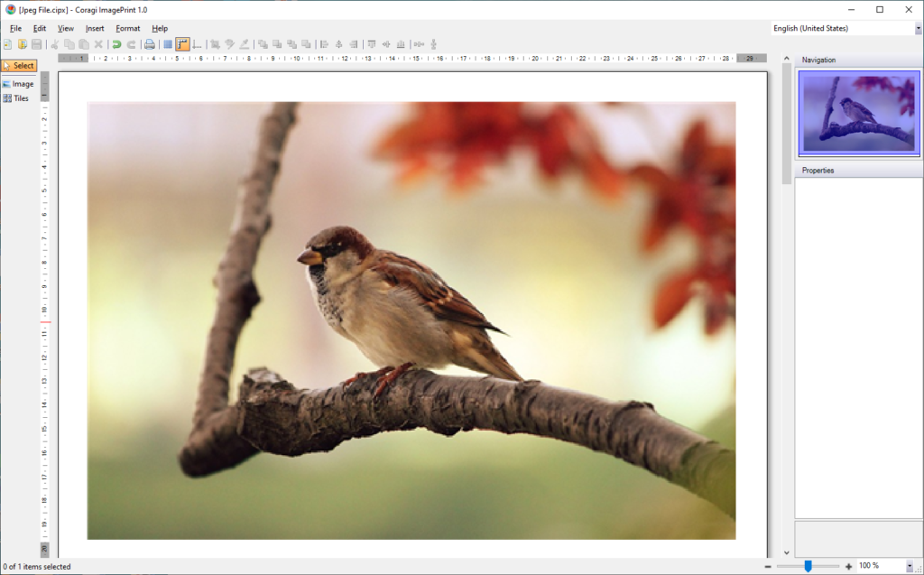Viewport: 924px width, 575px height.
Task: Toggle the rulers visibility icon
Action: [x=182, y=43]
